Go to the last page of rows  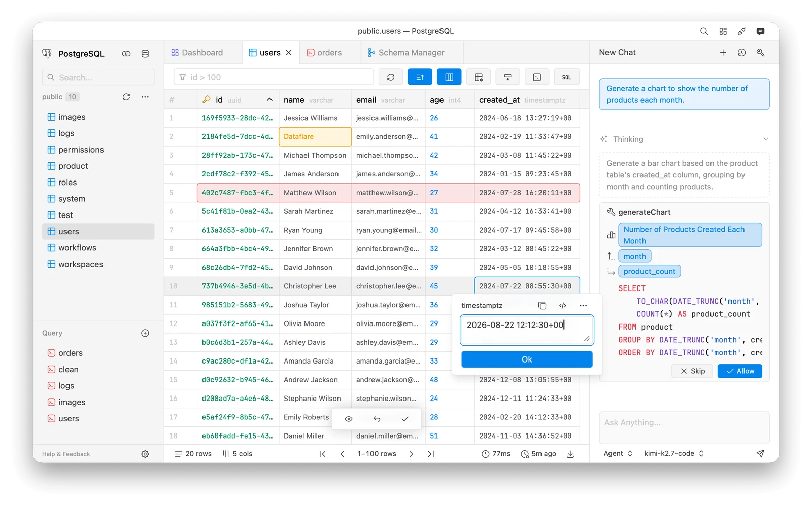[x=431, y=454]
